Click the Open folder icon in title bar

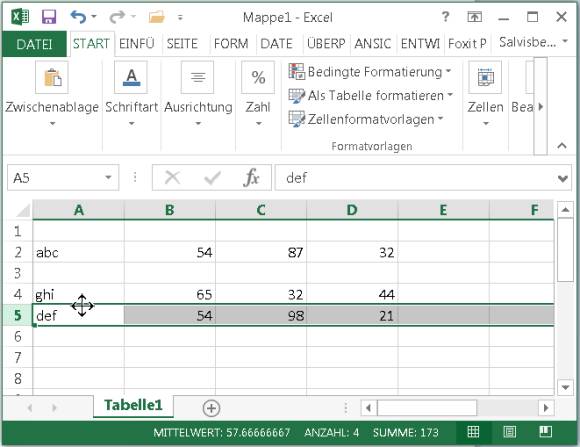click(157, 17)
